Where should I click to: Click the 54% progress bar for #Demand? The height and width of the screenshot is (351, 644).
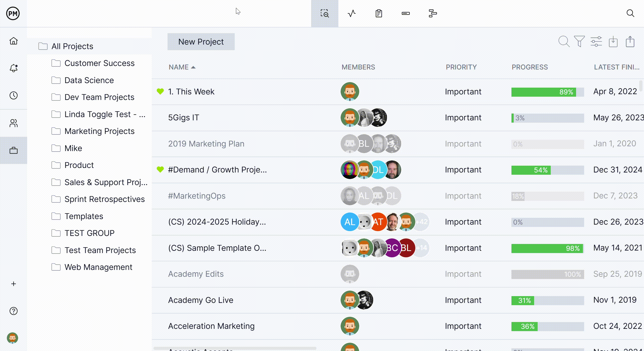tap(548, 170)
